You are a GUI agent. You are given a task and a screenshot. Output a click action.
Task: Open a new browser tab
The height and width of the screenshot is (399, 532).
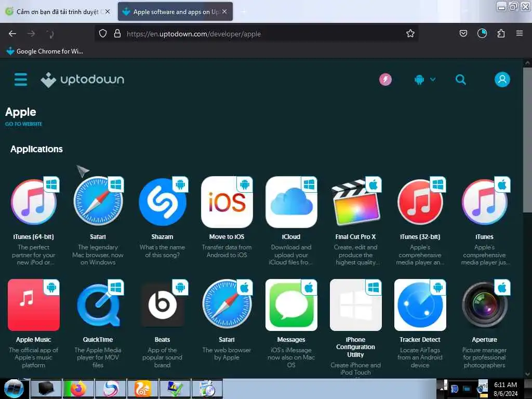click(x=244, y=11)
